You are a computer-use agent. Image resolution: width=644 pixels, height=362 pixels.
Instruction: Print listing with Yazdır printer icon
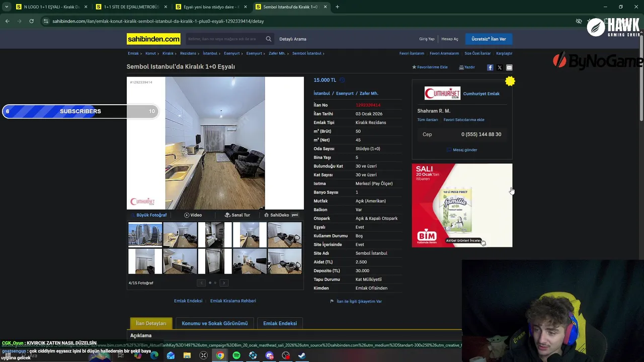point(467,67)
